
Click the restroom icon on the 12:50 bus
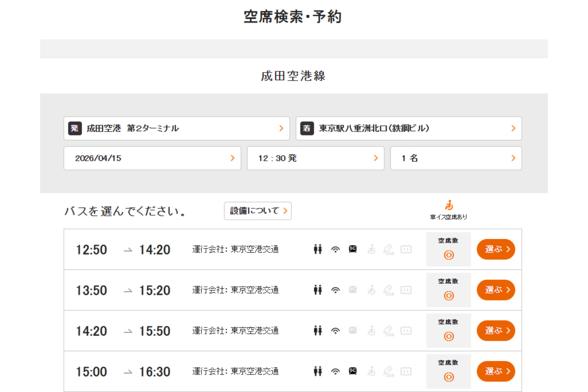pyautogui.click(x=318, y=249)
